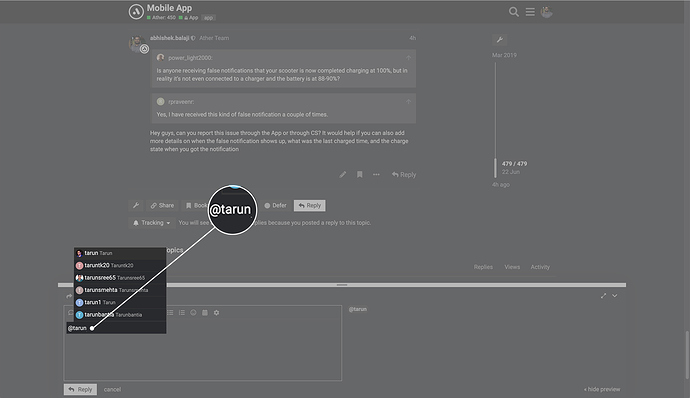This screenshot has height=398, width=690.
Task: Open the search icon in header
Action: [x=514, y=12]
